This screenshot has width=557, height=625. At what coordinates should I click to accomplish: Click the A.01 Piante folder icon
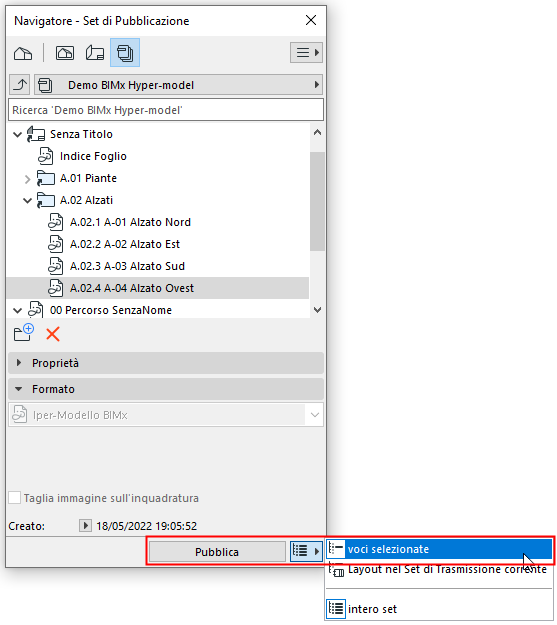tap(45, 178)
